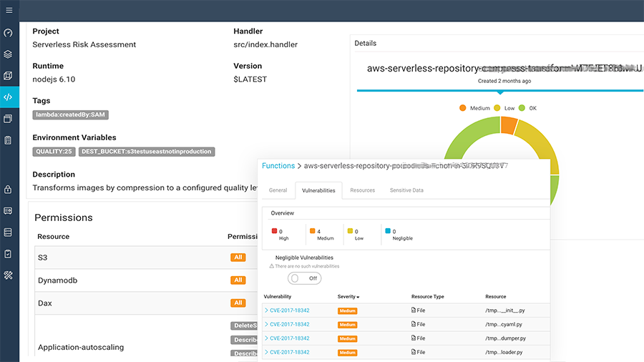Switch to the General tab
The height and width of the screenshot is (362, 644).
click(278, 190)
